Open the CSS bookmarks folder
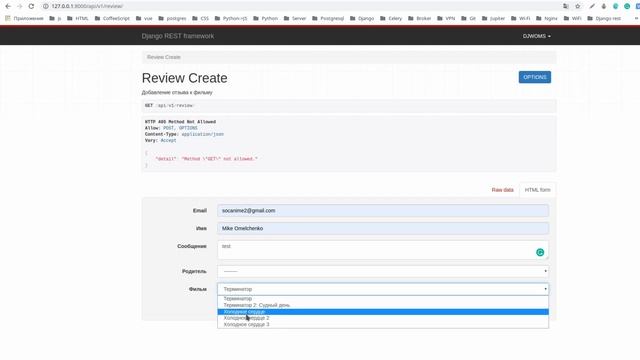The image size is (640, 360). (x=200, y=18)
